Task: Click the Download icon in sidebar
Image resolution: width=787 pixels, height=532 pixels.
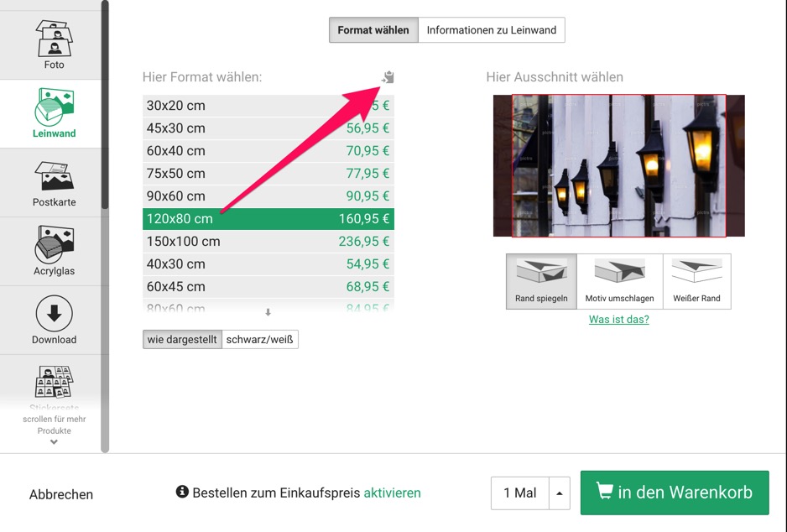Action: pos(54,315)
